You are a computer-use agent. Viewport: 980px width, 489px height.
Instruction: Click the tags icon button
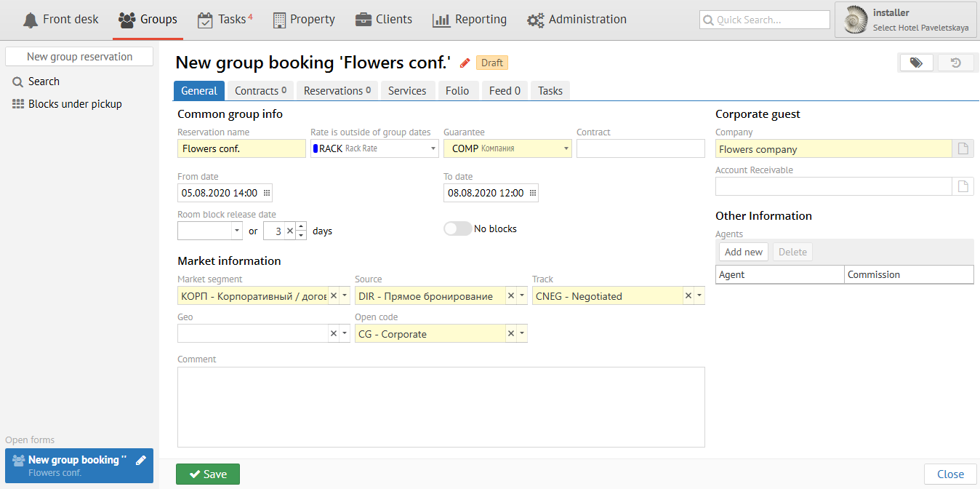tap(916, 63)
